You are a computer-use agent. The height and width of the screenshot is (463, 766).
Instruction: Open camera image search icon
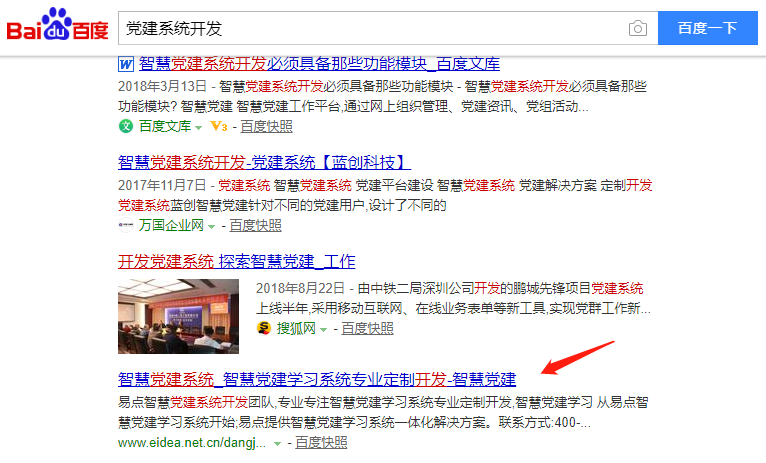638,28
